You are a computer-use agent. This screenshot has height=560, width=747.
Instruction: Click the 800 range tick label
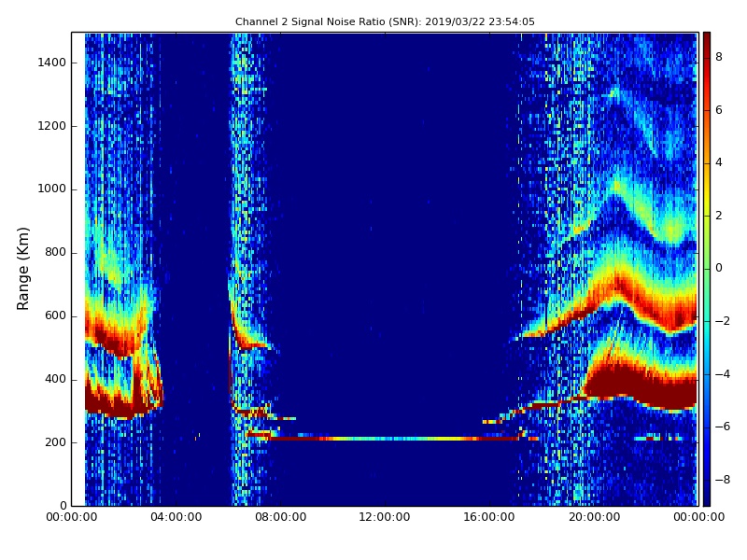pos(55,252)
